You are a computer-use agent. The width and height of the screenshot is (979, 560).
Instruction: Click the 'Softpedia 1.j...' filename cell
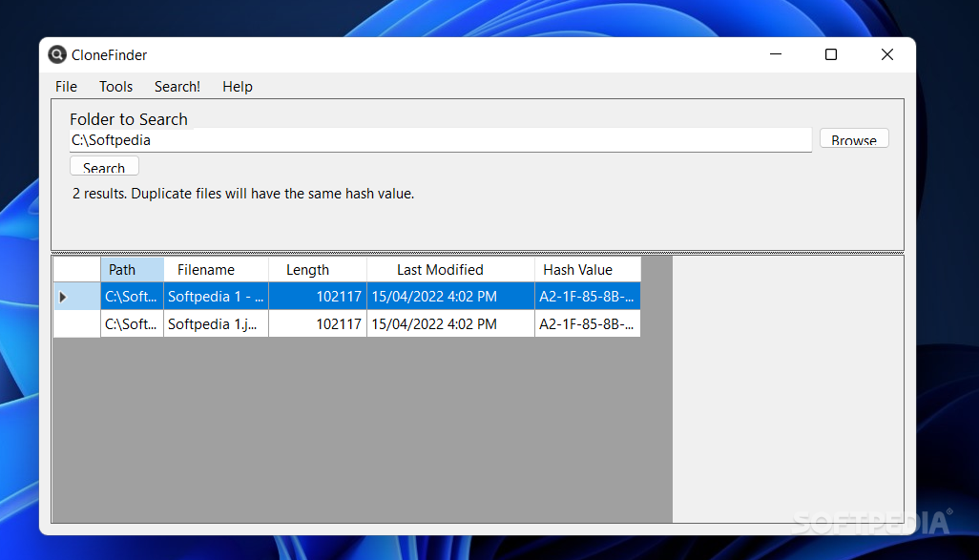pyautogui.click(x=216, y=324)
